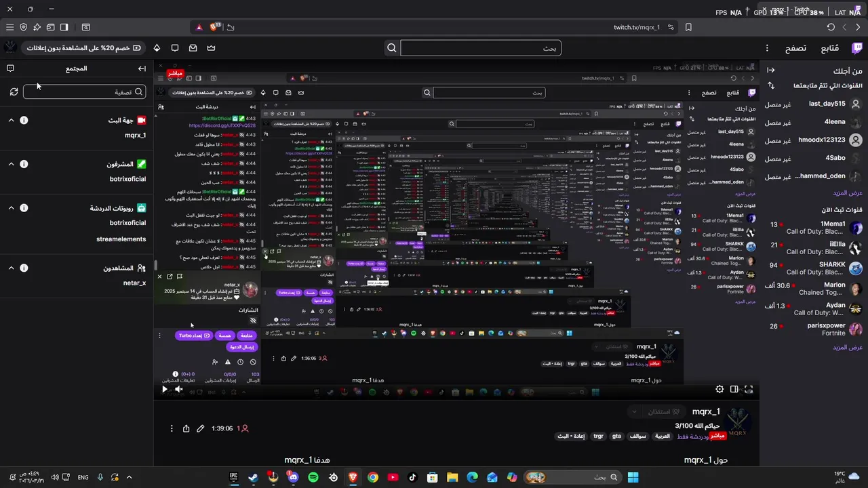868x488 pixels.
Task: Open Spotify from the taskbar
Action: click(313, 477)
